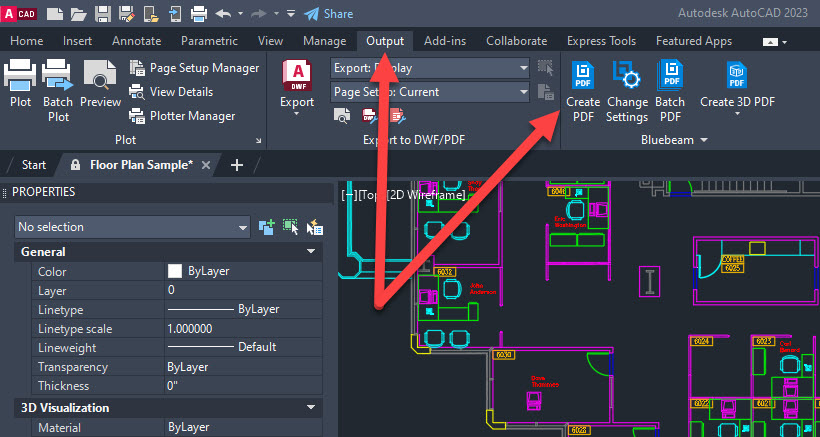Go to the Manage ribbon tab
The image size is (820, 437).
point(324,41)
